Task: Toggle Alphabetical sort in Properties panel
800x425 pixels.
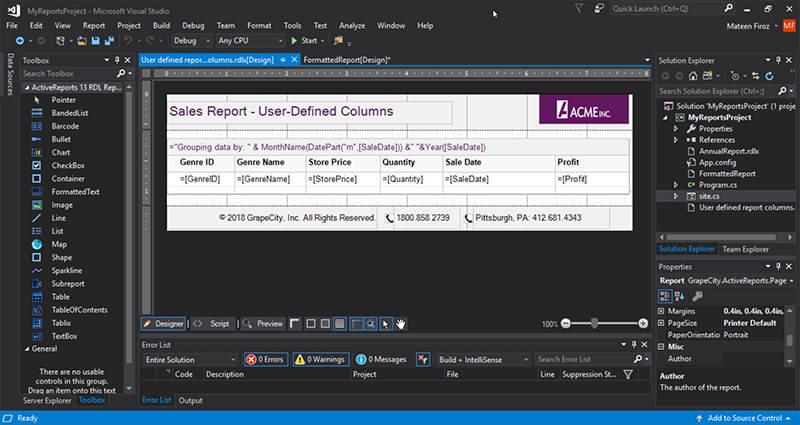Action: (x=679, y=296)
